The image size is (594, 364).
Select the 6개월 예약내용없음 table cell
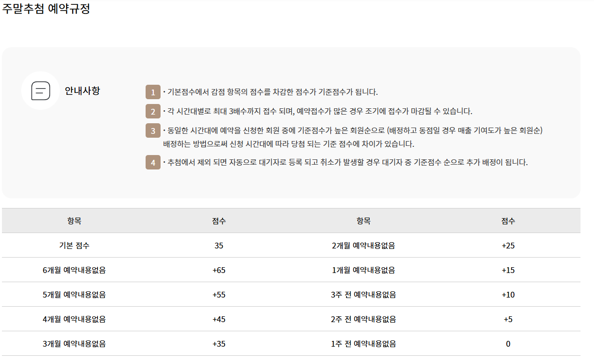pos(74,270)
